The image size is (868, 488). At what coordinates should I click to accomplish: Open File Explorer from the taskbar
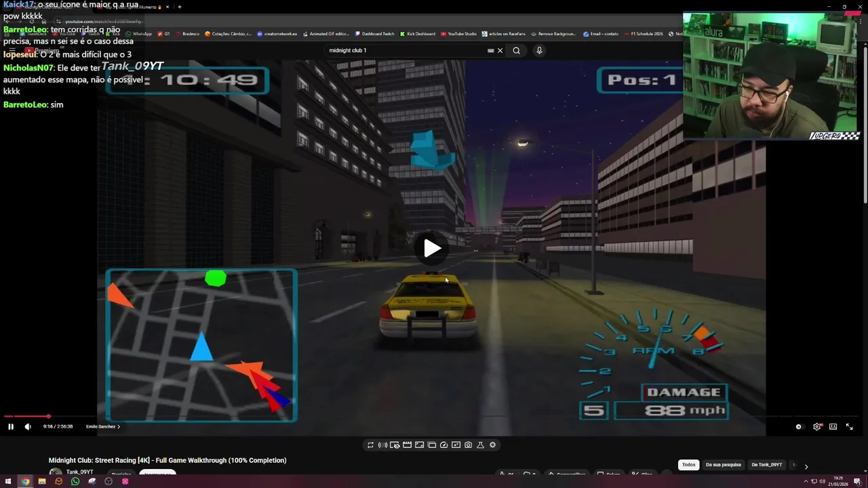tap(42, 481)
